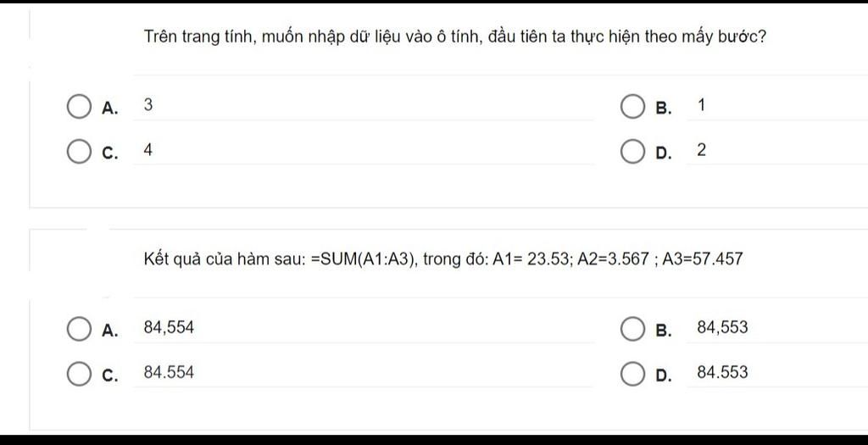
Task: Mark radio button C for the data entry steps question
Action: [79, 151]
